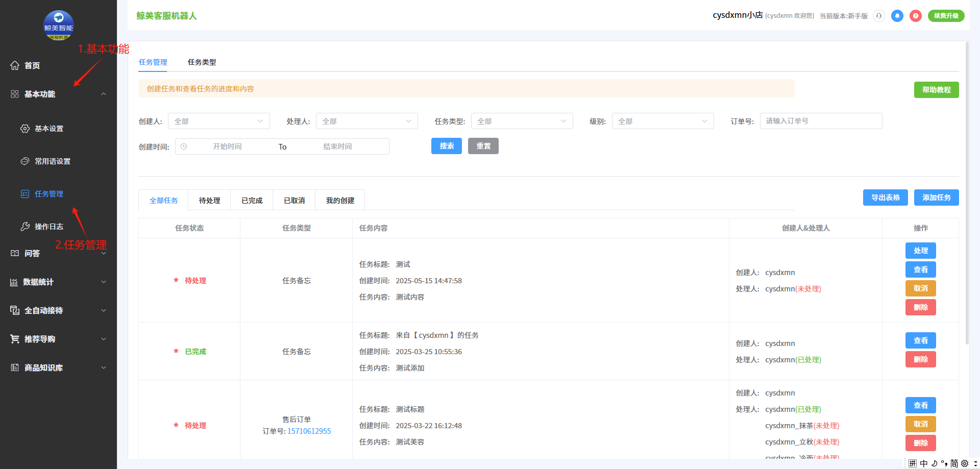Screen dimensions: 980x469
Task: Click the 常用语设置 chat bubble icon
Action: click(25, 161)
